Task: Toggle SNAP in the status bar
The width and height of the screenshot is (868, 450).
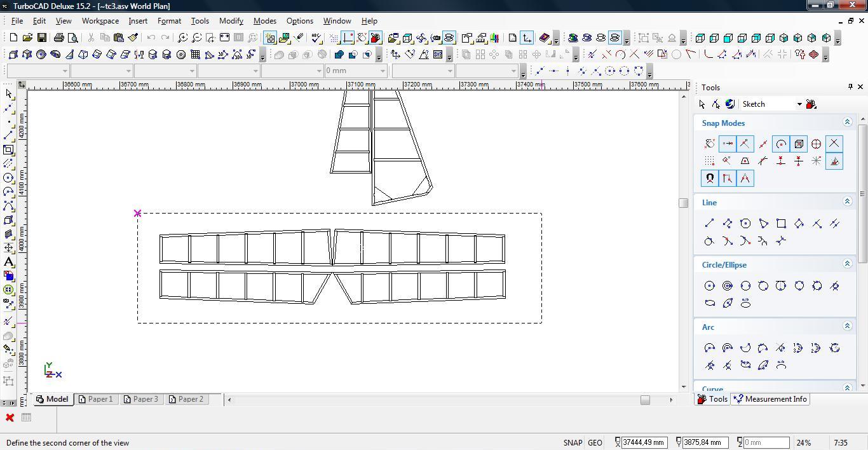Action: tap(572, 443)
